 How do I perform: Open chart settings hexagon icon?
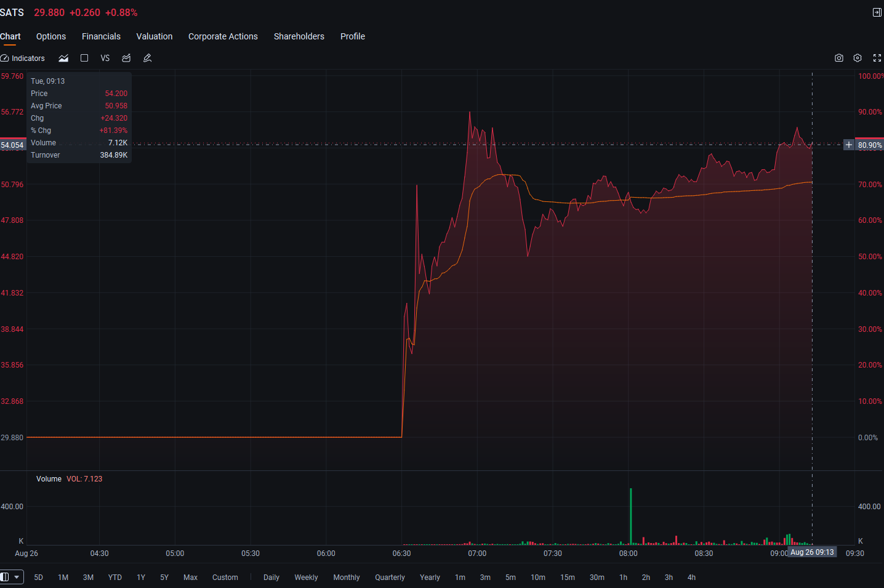click(858, 58)
